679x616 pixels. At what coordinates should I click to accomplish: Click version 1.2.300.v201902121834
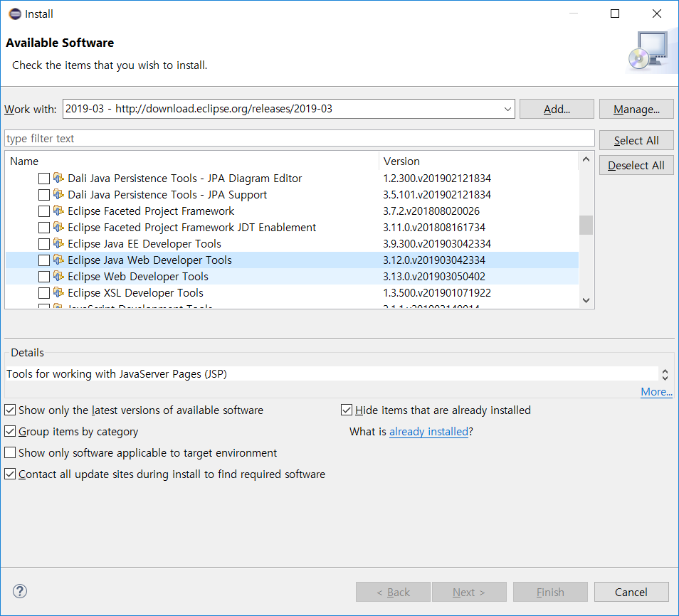437,179
